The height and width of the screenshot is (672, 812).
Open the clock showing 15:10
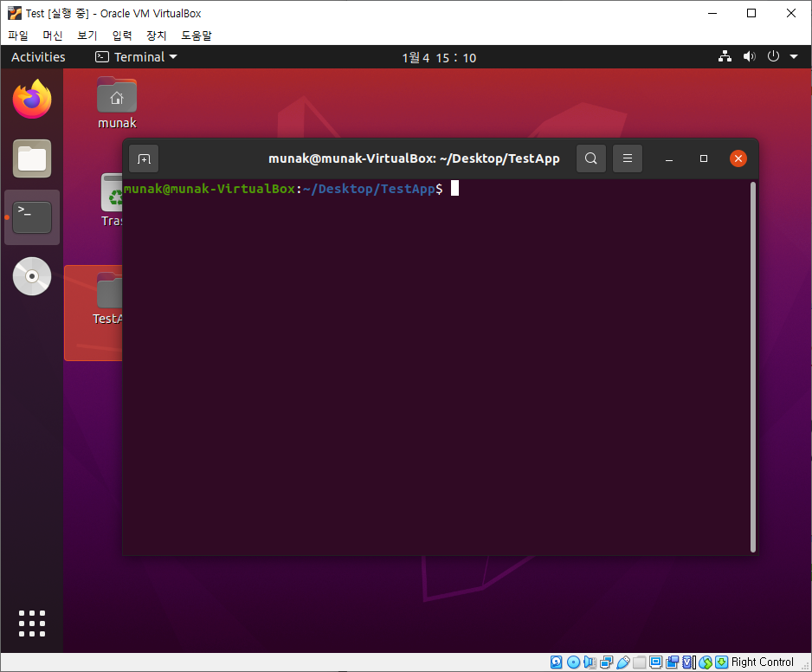tap(439, 57)
